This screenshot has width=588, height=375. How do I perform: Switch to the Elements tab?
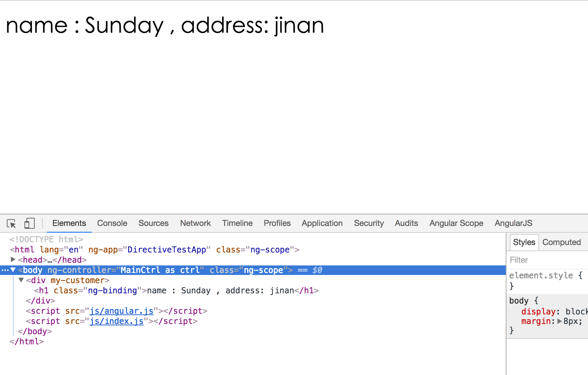69,223
